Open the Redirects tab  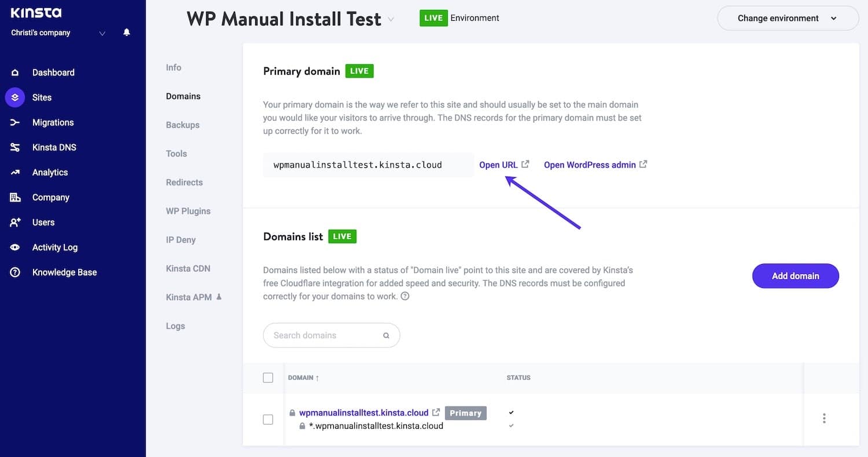click(184, 182)
